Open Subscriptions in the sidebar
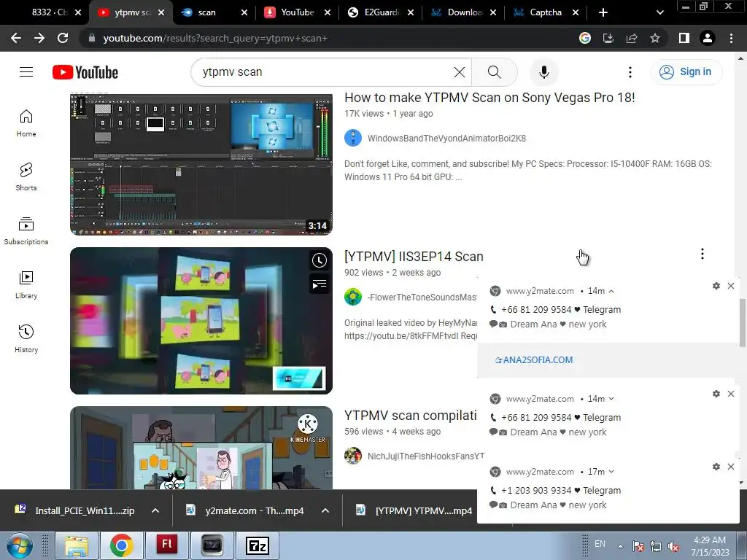 click(x=26, y=231)
